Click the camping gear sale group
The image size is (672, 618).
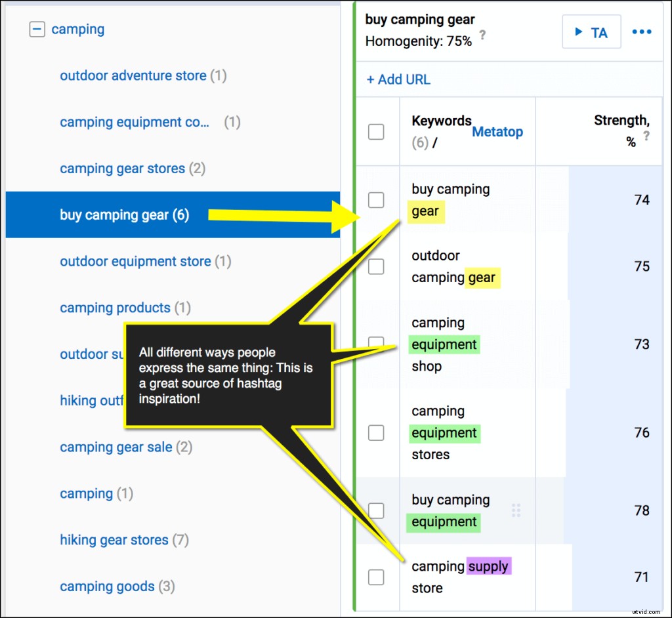[x=116, y=447]
